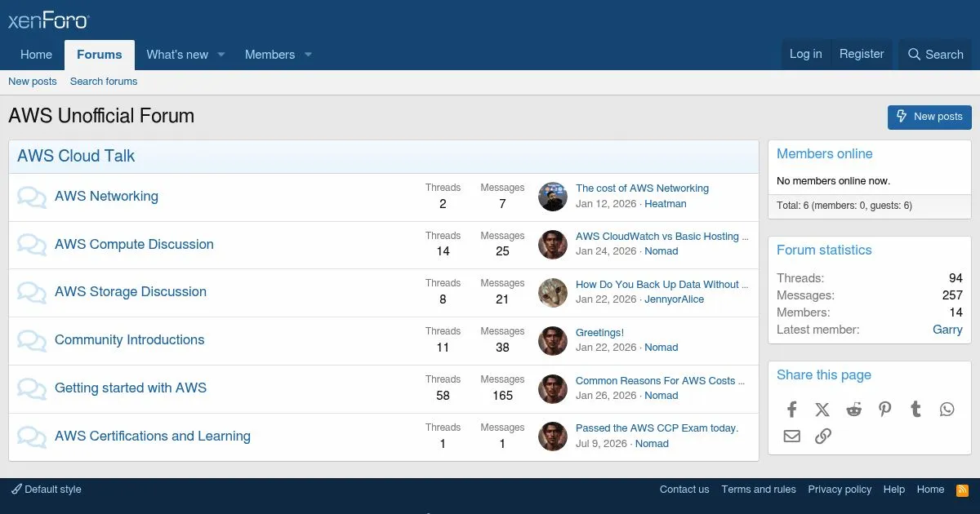Click the Home link in the footer
The height and width of the screenshot is (514, 980).
click(930, 490)
